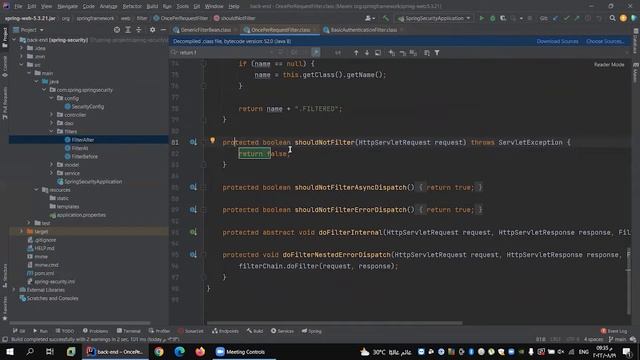The image size is (640, 360).
Task: Open the Endpoints tool window button
Action: click(x=225, y=331)
